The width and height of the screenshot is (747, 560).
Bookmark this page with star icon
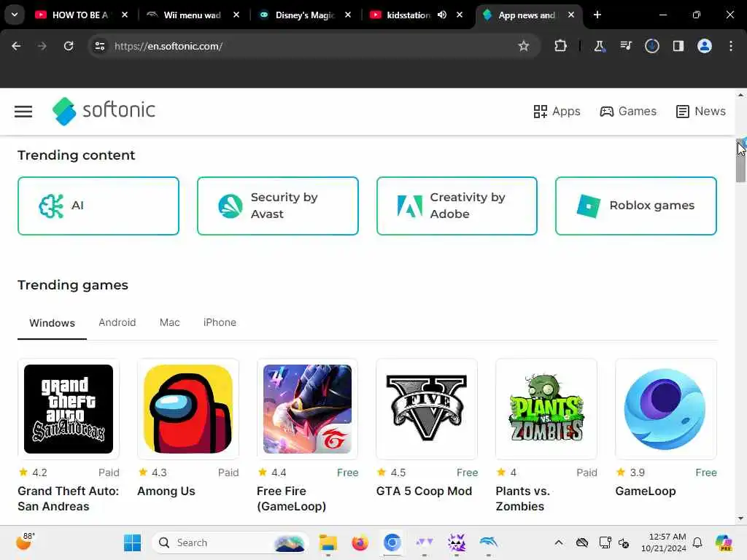pos(524,46)
